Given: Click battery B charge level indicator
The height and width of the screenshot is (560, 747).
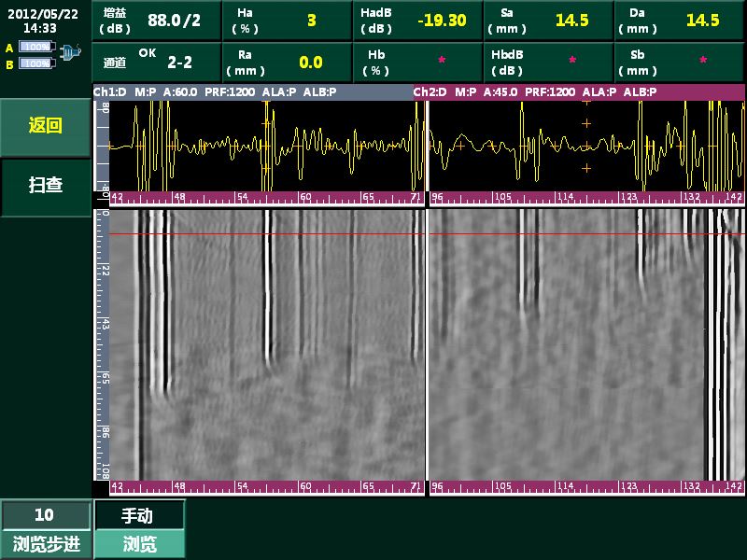Looking at the screenshot, I should 35,63.
